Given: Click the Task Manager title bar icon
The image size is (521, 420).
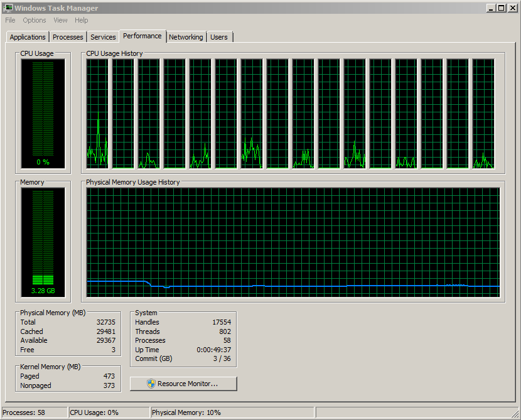Looking at the screenshot, I should pyautogui.click(x=8, y=8).
